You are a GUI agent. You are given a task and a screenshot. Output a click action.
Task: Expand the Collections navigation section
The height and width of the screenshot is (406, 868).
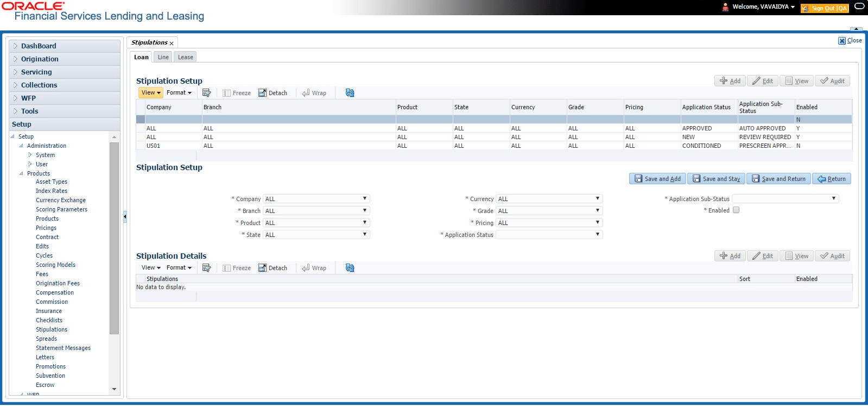(x=16, y=85)
